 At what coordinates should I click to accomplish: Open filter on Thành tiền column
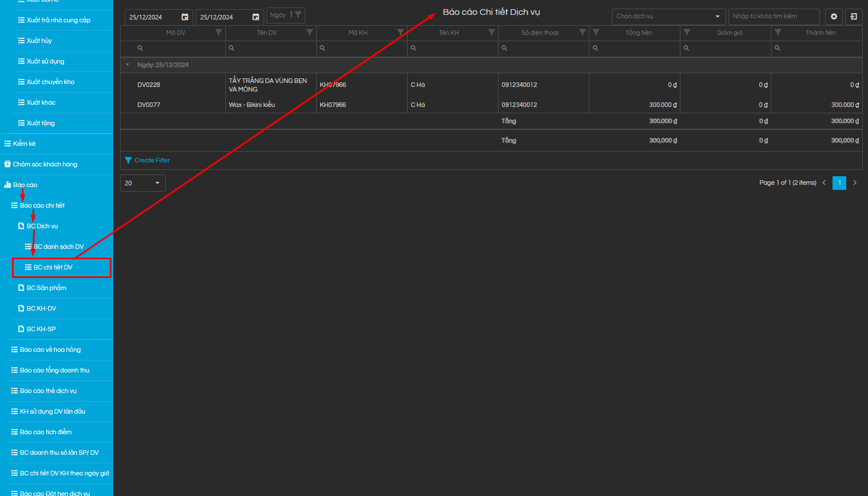(x=778, y=33)
